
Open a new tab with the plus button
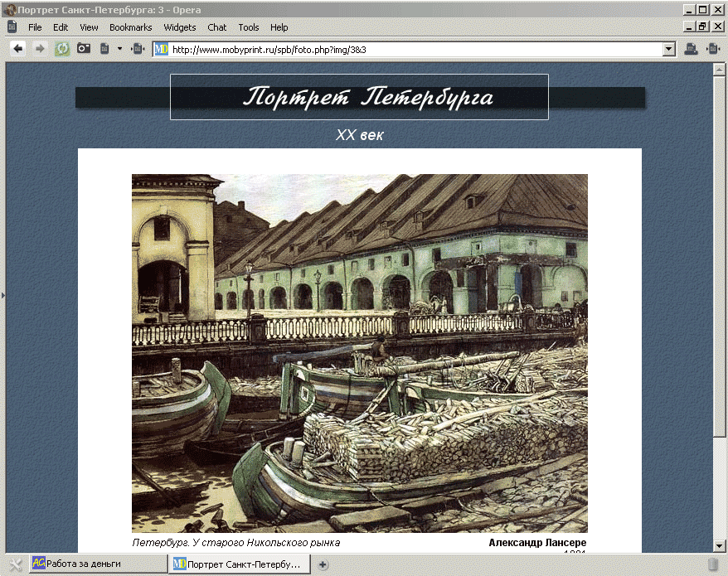click(x=323, y=564)
